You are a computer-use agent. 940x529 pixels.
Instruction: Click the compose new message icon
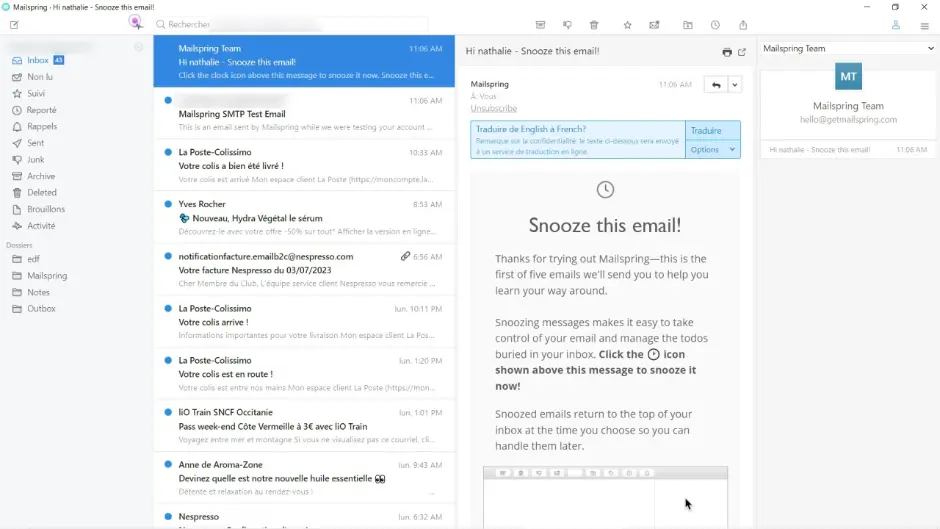[14, 25]
